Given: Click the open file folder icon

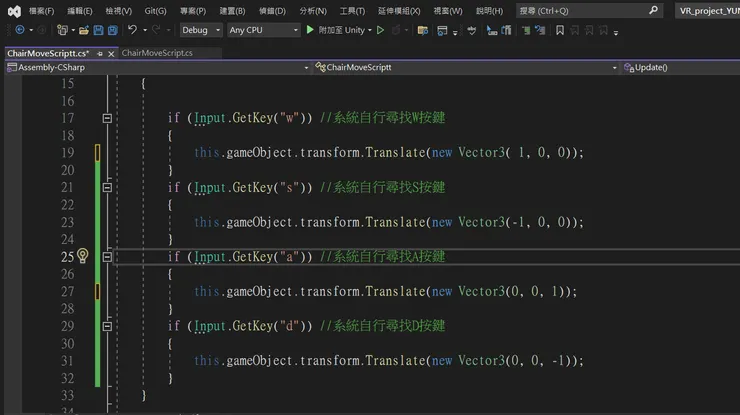Looking at the screenshot, I should click(x=82, y=30).
